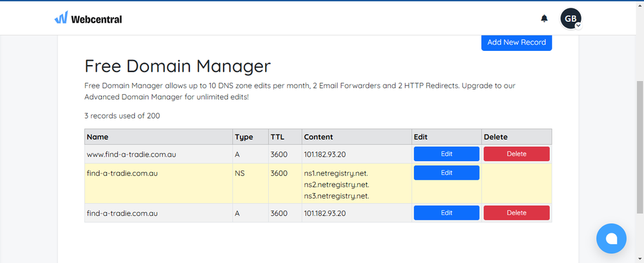
Task: Delete the www.find-a-tradie.com.au A record
Action: 516,154
